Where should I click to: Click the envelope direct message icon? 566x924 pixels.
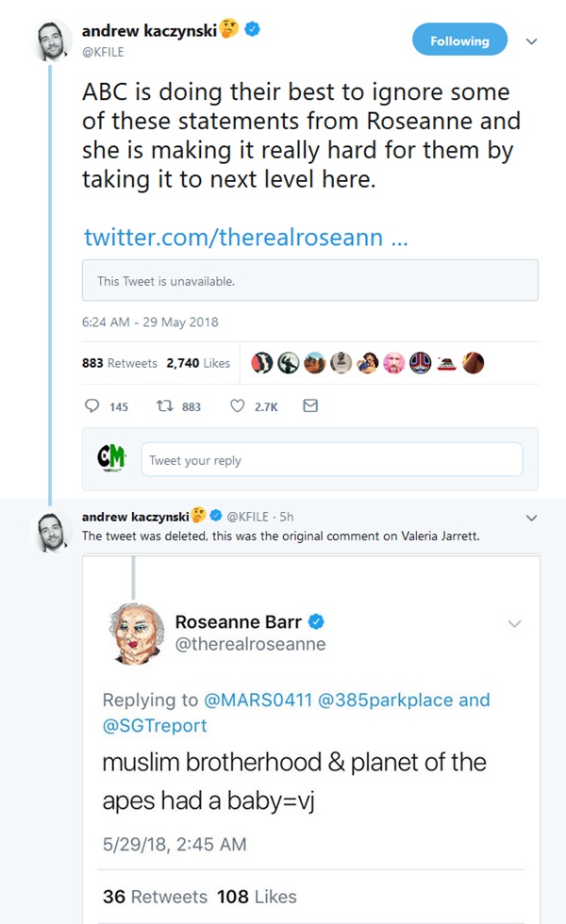309,406
